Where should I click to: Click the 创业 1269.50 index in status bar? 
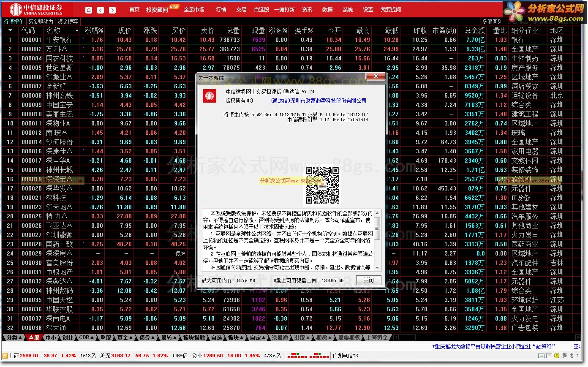pos(208,356)
